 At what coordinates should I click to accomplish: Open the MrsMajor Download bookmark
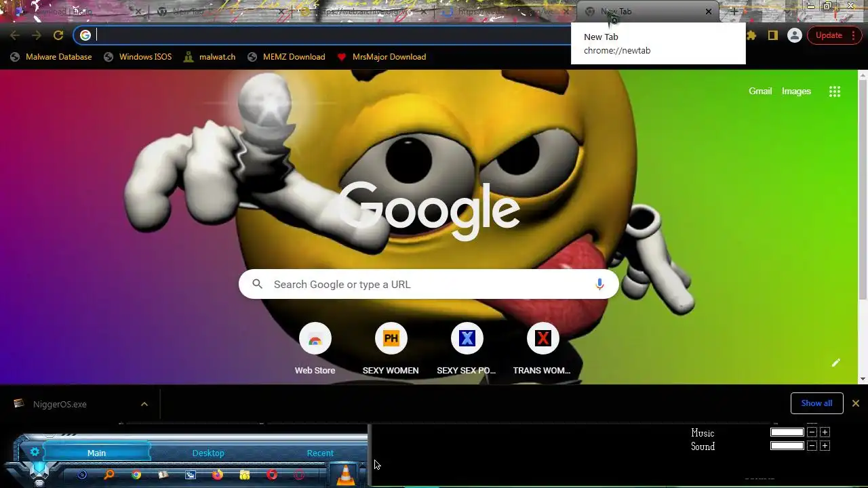382,57
